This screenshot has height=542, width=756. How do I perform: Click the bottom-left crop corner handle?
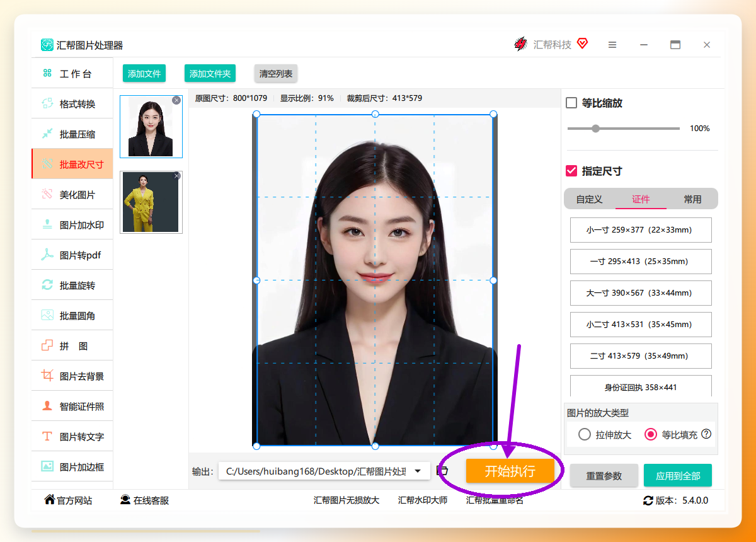pyautogui.click(x=256, y=446)
